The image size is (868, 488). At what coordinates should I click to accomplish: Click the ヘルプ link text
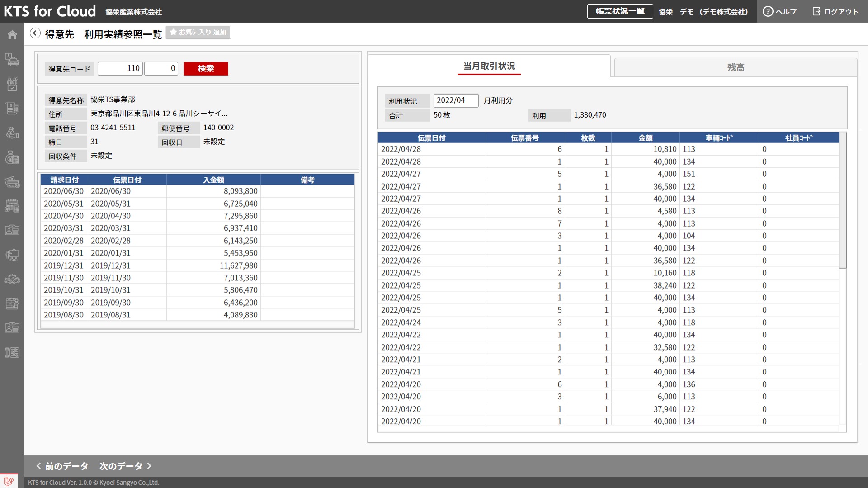point(786,12)
